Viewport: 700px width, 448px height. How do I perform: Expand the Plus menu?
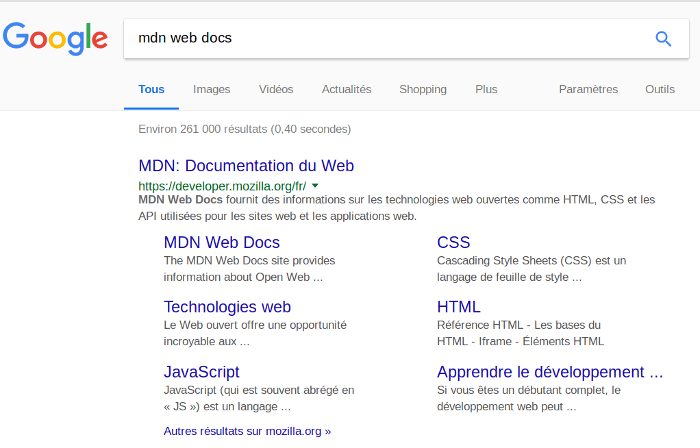tap(486, 89)
